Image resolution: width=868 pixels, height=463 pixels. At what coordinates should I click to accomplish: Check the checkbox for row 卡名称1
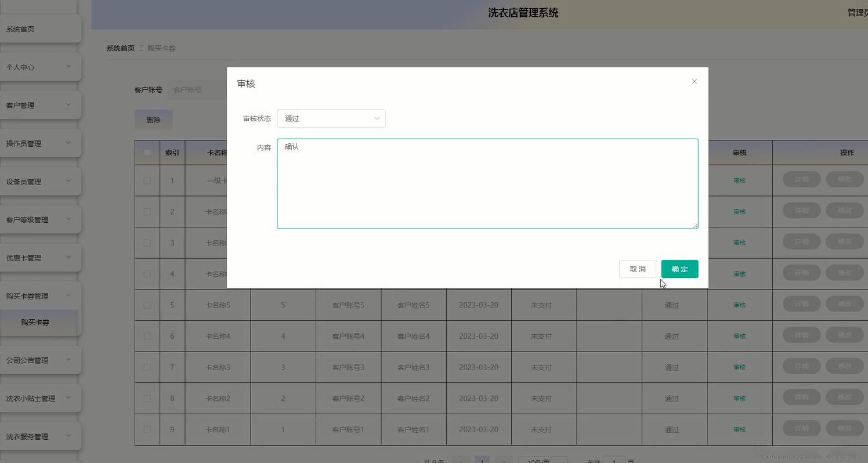pyautogui.click(x=147, y=429)
